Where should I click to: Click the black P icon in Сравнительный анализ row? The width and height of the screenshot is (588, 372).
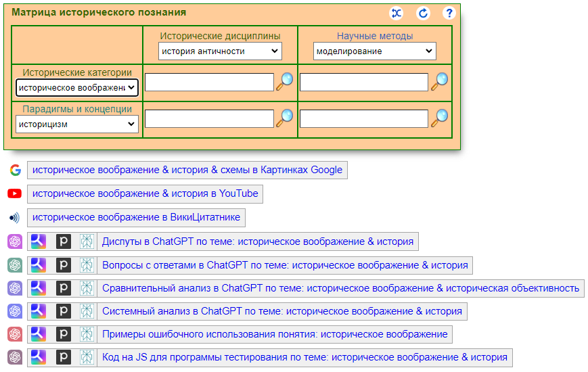click(64, 288)
